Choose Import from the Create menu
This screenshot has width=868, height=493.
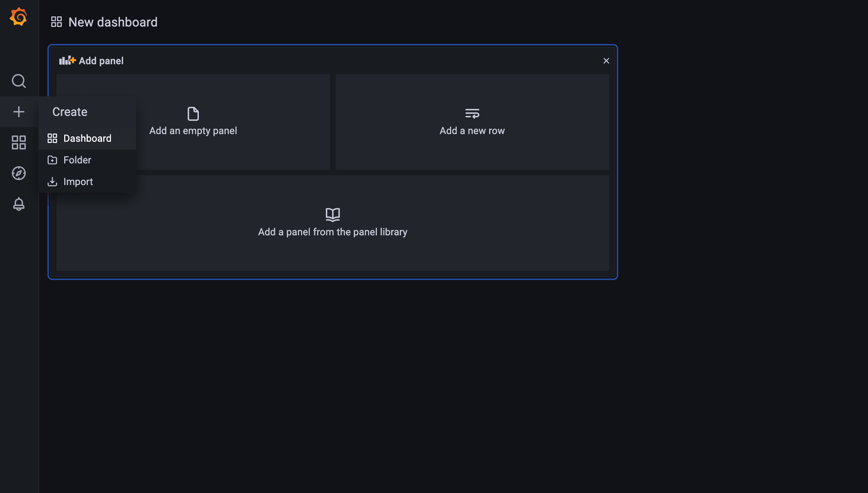pos(78,182)
